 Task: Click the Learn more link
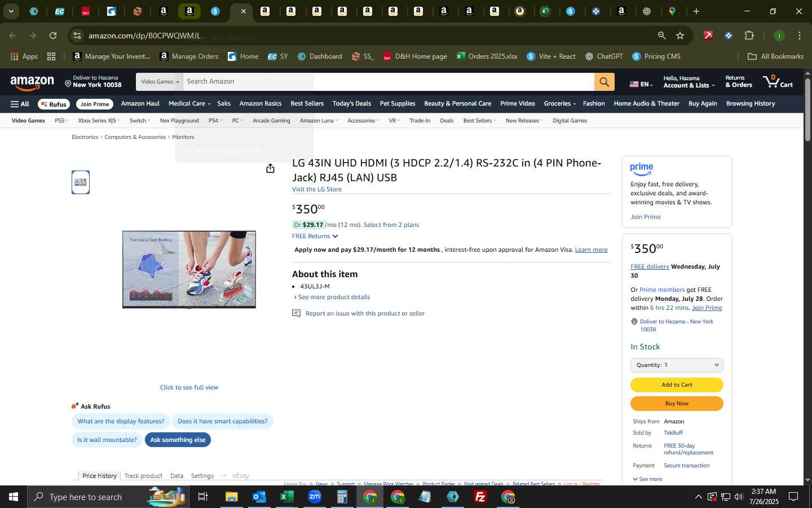591,250
